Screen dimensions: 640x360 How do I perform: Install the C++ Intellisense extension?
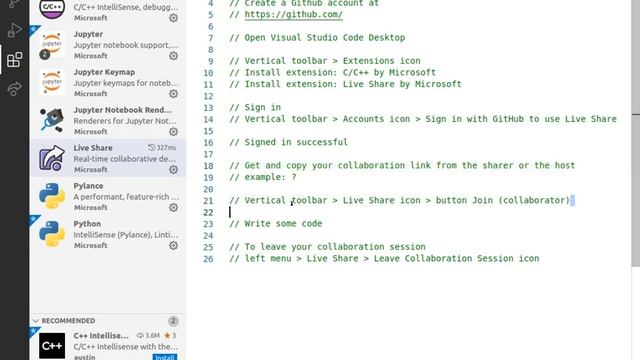[164, 357]
